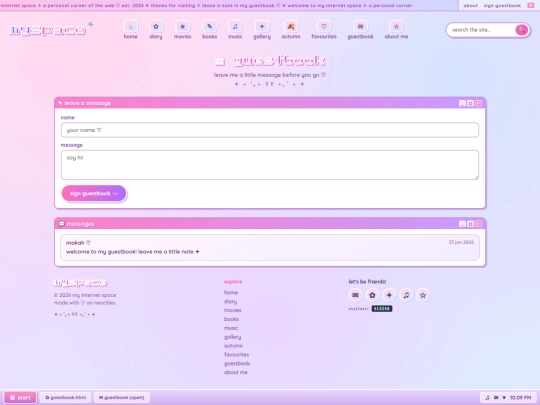540x405 pixels.
Task: Open the music note nav icon
Action: pyautogui.click(x=235, y=27)
